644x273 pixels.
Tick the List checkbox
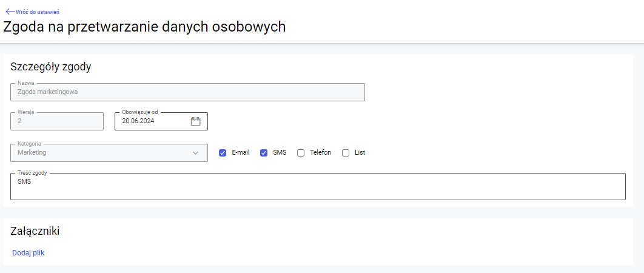click(x=346, y=153)
